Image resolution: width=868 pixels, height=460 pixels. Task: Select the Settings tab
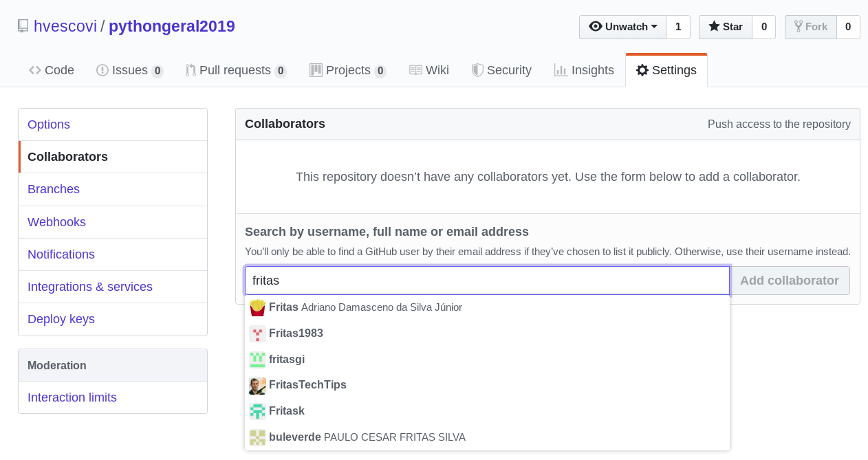click(x=666, y=70)
